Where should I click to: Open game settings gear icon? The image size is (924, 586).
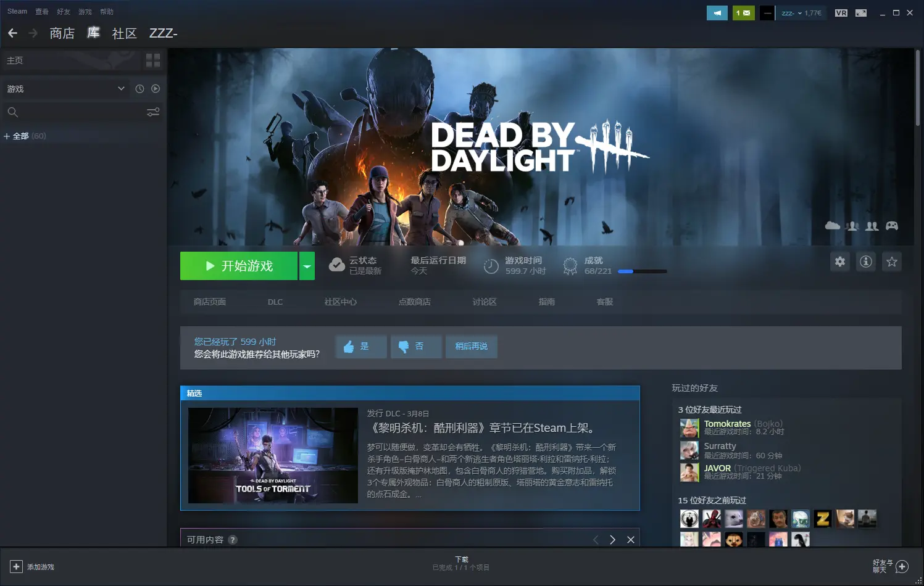coord(840,262)
